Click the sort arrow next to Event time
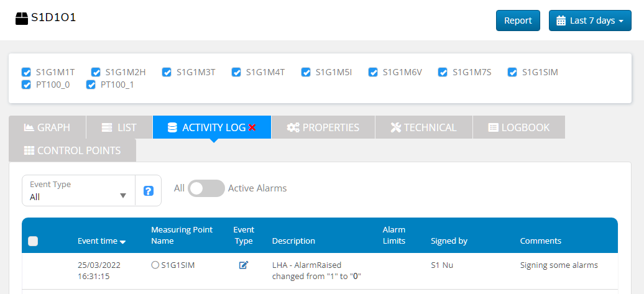 point(122,242)
